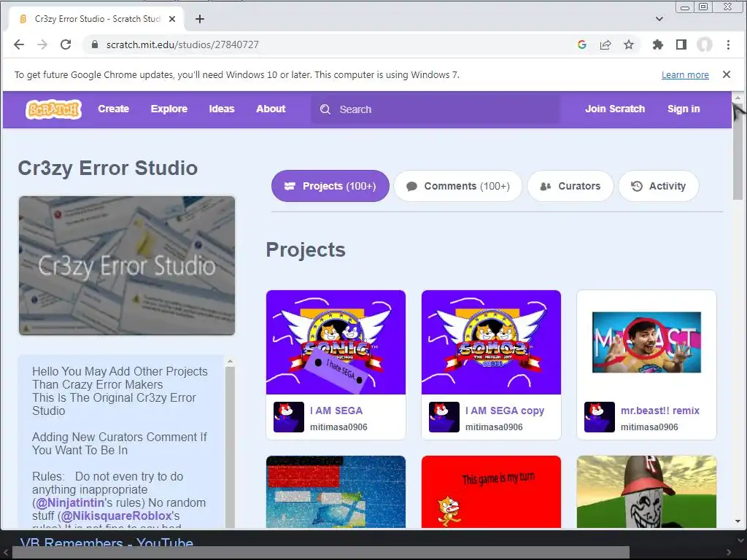Go back with browser back arrow

tap(19, 44)
